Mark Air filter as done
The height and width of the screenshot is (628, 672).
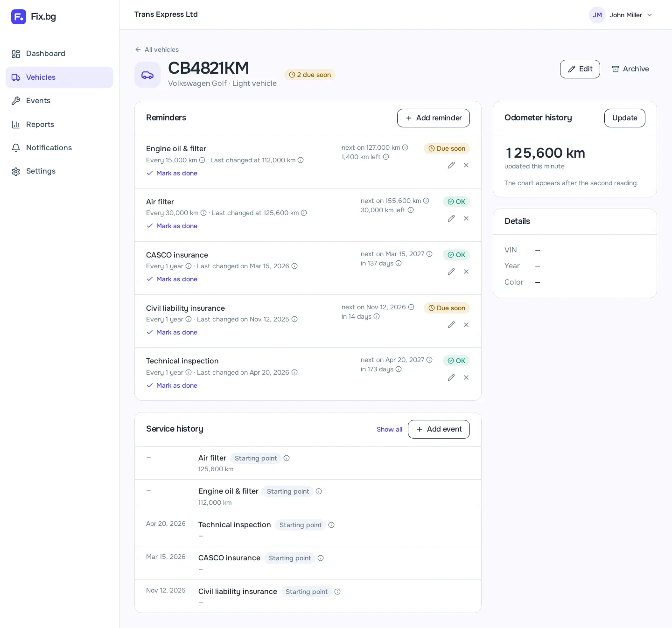click(x=172, y=226)
